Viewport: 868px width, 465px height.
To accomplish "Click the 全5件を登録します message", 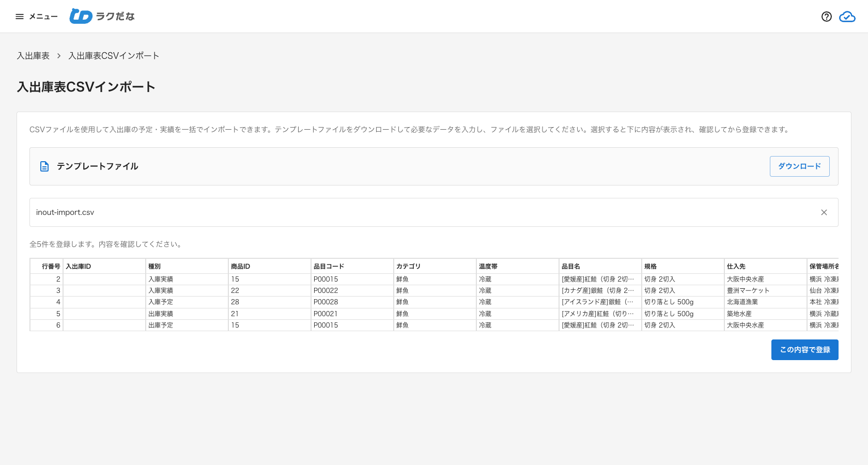I will (x=106, y=244).
